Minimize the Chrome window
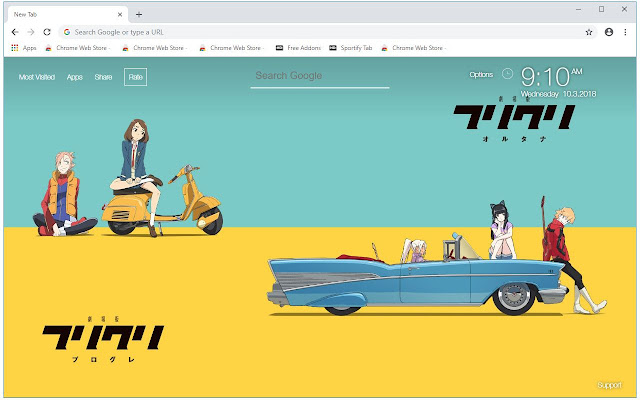The height and width of the screenshot is (400, 640). pos(578,9)
